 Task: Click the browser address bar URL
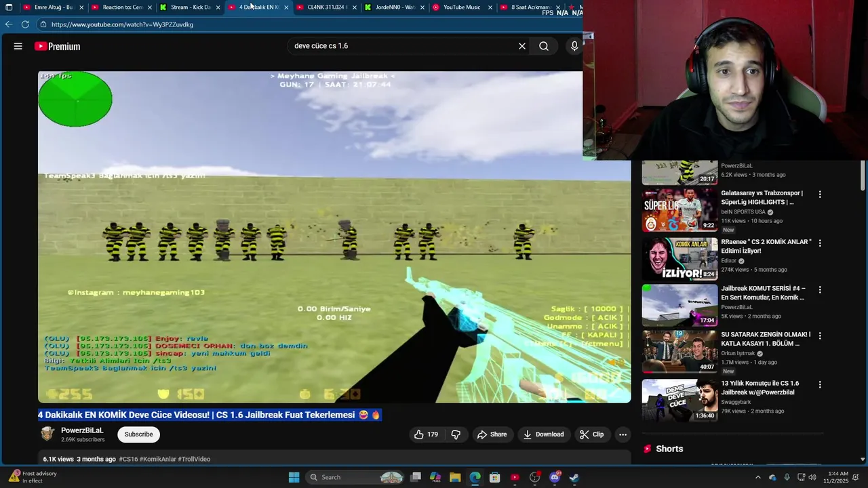point(122,24)
